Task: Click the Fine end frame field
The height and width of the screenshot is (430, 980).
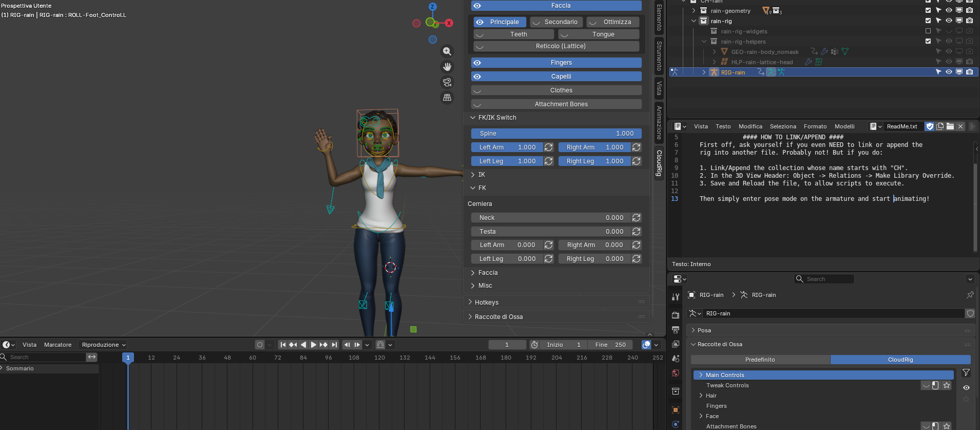Action: point(610,345)
